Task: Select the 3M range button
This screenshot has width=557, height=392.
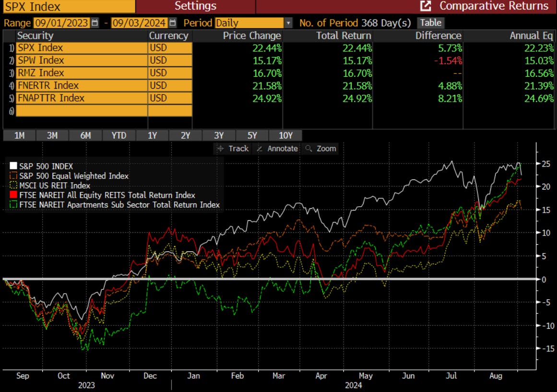Action: pos(52,136)
